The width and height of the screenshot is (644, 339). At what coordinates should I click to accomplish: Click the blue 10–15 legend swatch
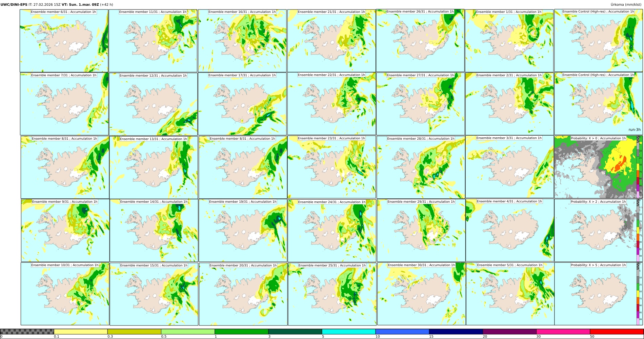(402, 332)
